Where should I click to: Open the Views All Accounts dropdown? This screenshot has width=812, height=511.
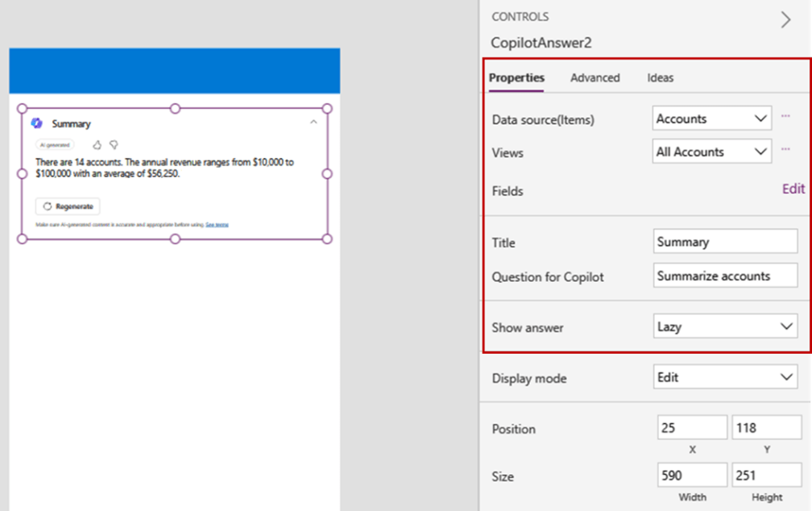coord(711,152)
